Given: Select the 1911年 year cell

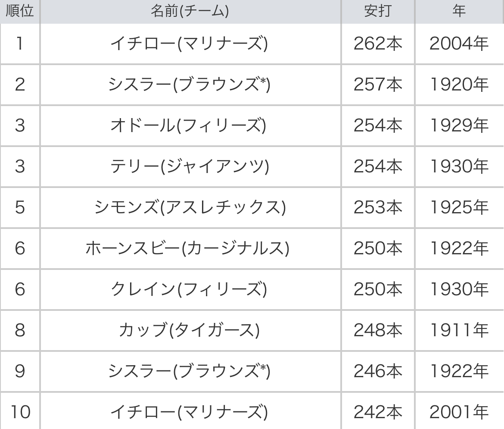Looking at the screenshot, I should tap(459, 330).
